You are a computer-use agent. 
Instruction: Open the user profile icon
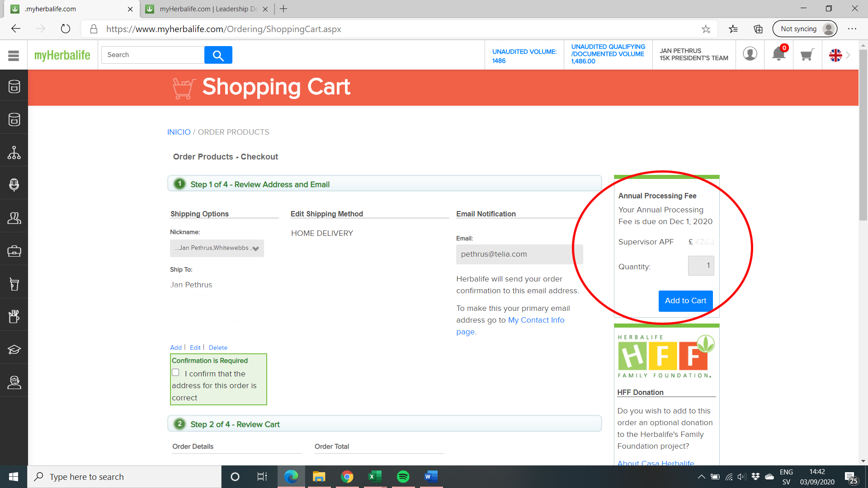750,54
